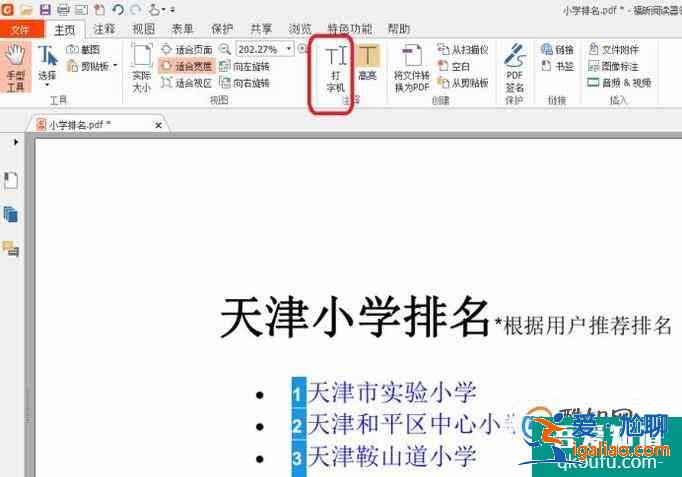This screenshot has width=682, height=477.
Task: Switch to the View (视图) tab
Action: [x=144, y=29]
